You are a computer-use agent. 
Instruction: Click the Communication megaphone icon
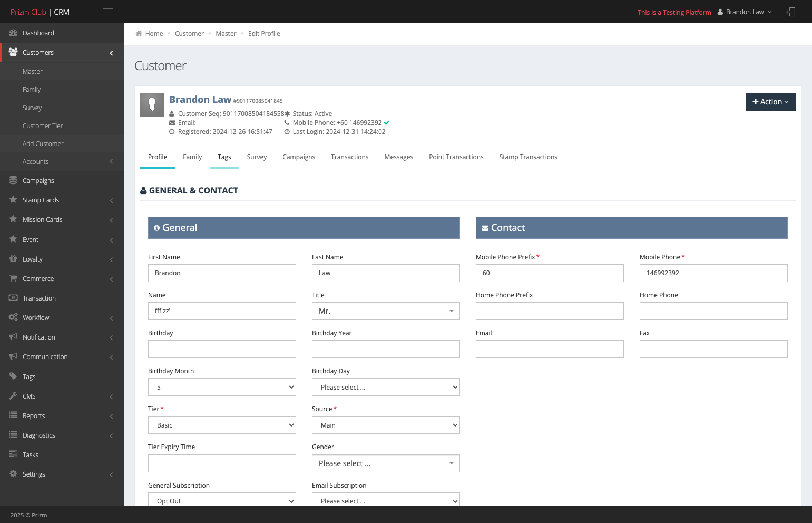(13, 356)
